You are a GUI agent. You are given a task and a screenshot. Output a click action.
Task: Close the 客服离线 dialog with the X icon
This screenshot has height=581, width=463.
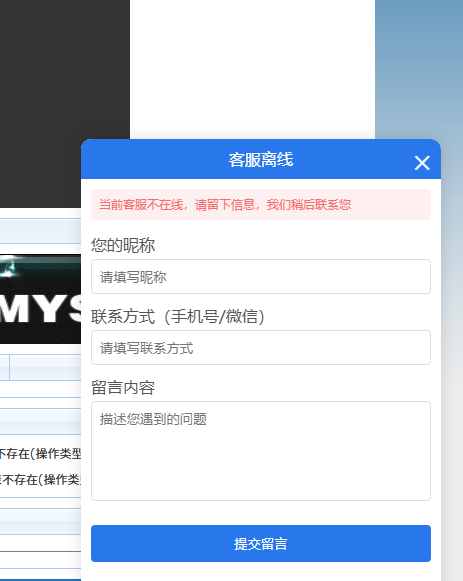(422, 163)
